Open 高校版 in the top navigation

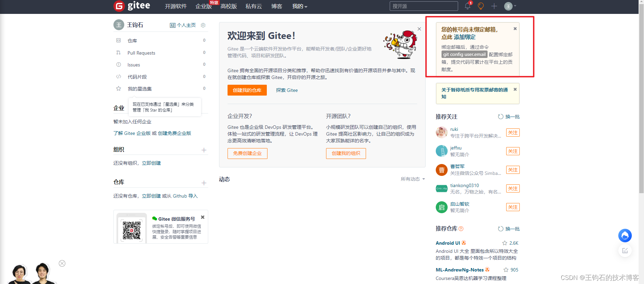tap(229, 6)
